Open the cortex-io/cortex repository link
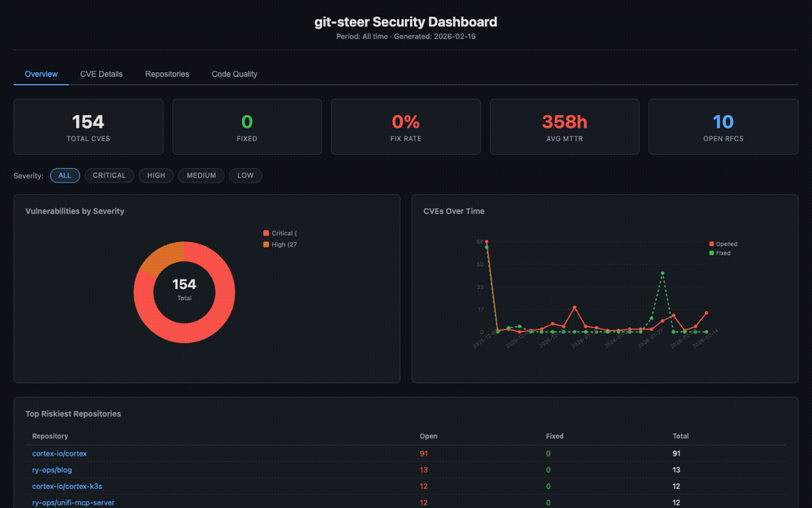The height and width of the screenshot is (508, 812). pos(58,453)
